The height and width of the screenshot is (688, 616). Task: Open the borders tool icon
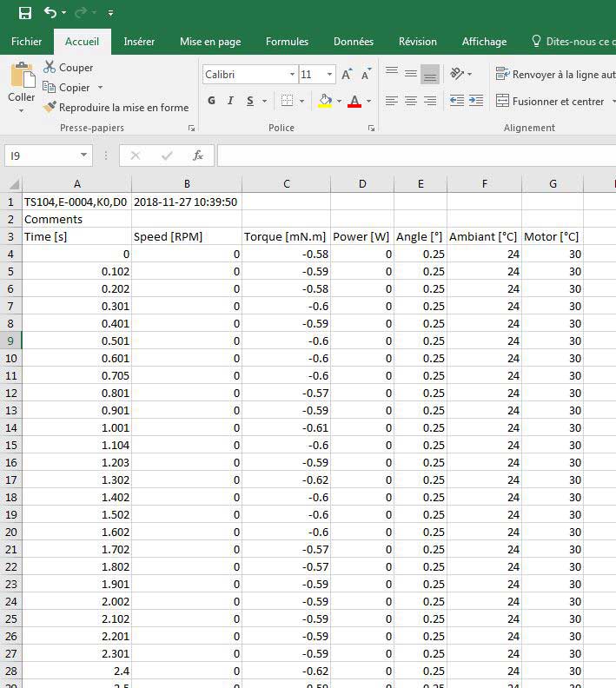[x=288, y=102]
